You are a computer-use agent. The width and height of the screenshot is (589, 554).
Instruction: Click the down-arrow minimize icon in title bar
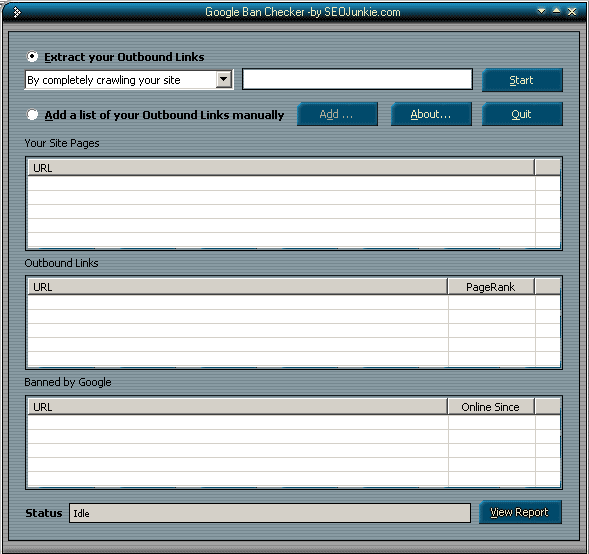541,11
